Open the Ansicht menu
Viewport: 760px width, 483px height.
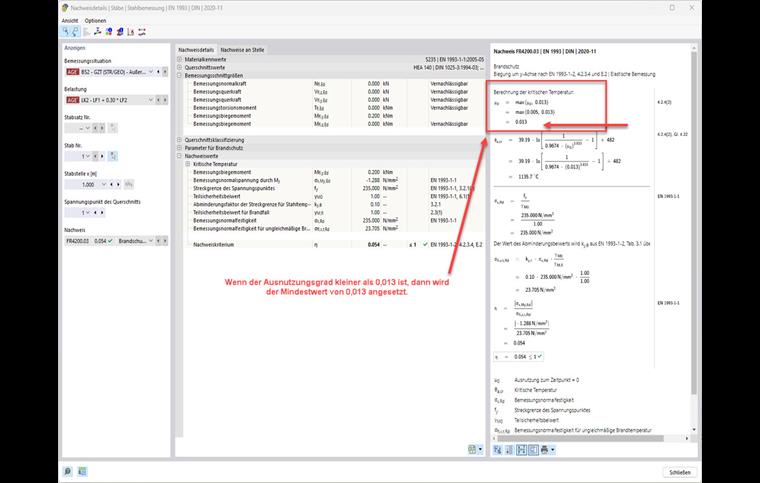(70, 21)
